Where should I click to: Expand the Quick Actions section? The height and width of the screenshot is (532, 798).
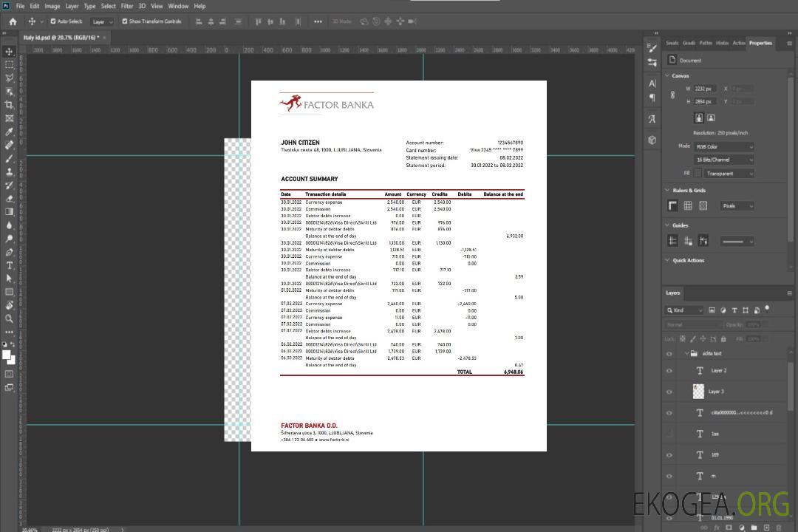point(667,260)
